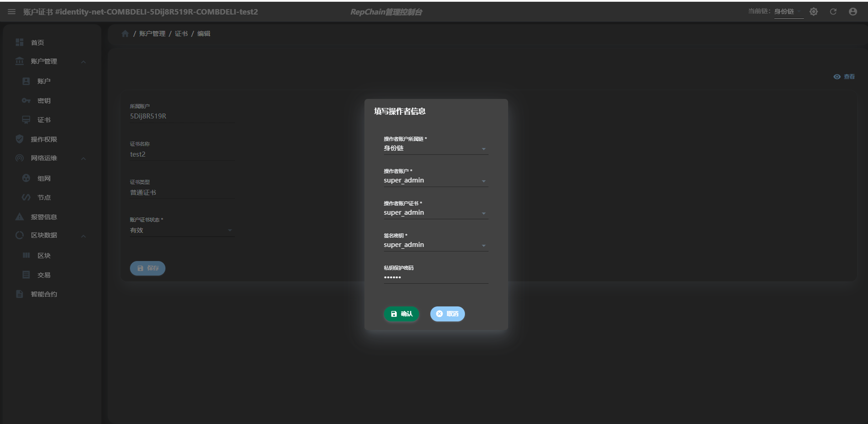Viewport: 868px width, 424px height.
Task: Click the home icon in breadcrumb
Action: tap(125, 34)
